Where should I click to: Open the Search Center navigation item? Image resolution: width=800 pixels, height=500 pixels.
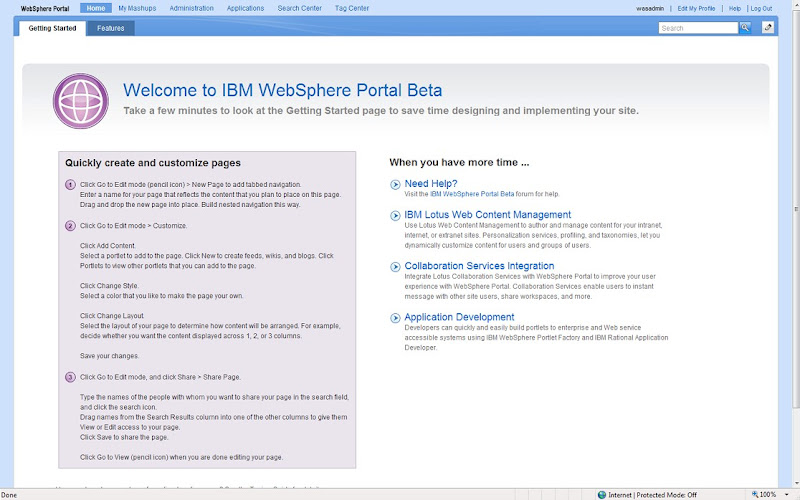click(x=299, y=8)
